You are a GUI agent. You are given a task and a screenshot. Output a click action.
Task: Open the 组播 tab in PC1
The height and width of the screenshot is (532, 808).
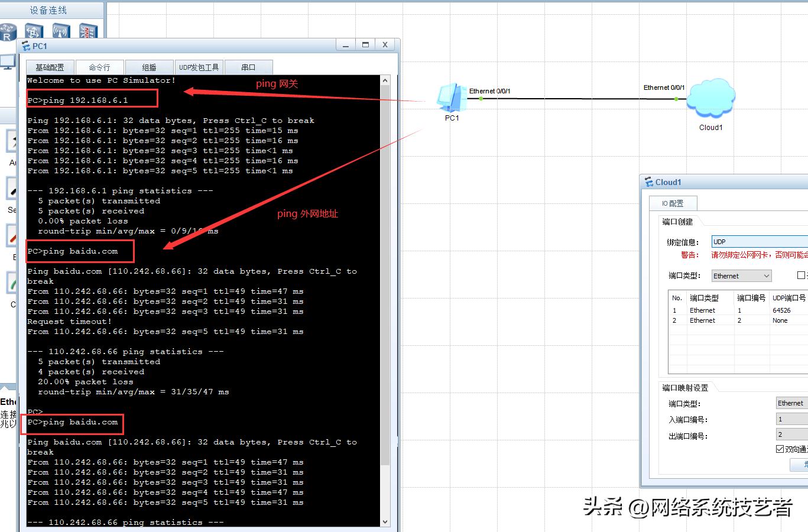point(149,67)
